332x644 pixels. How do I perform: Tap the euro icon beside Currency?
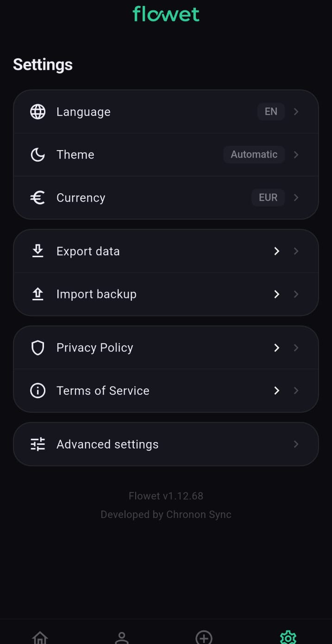pos(38,198)
